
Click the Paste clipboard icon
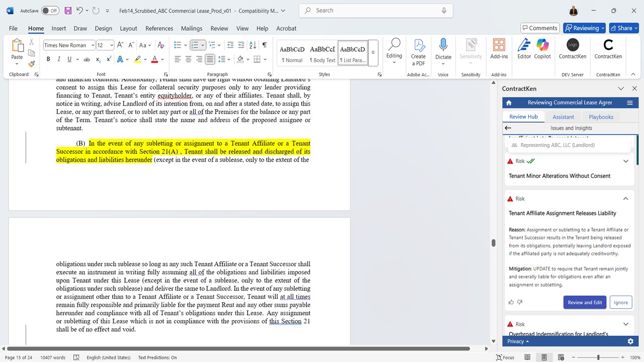(17, 46)
